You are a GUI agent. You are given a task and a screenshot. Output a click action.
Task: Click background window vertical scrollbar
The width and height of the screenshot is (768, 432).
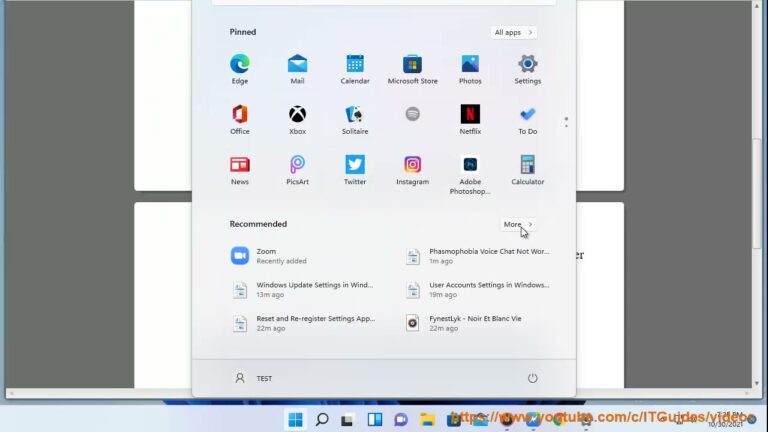tap(757, 194)
